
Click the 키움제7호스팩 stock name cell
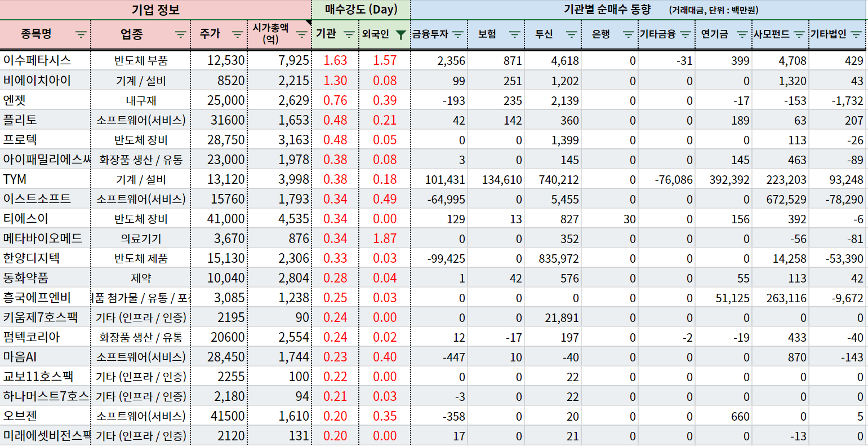coord(45,317)
